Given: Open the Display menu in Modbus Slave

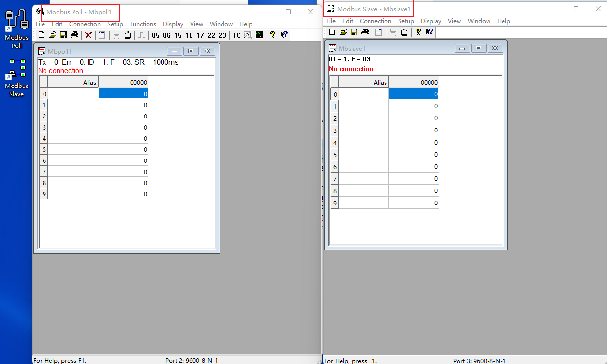Looking at the screenshot, I should (430, 21).
